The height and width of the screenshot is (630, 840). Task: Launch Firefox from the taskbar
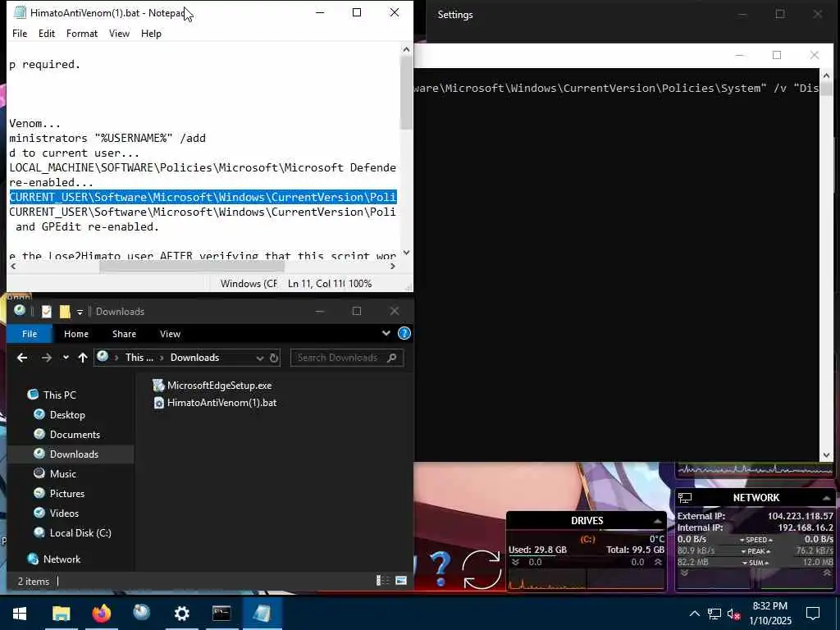click(101, 613)
